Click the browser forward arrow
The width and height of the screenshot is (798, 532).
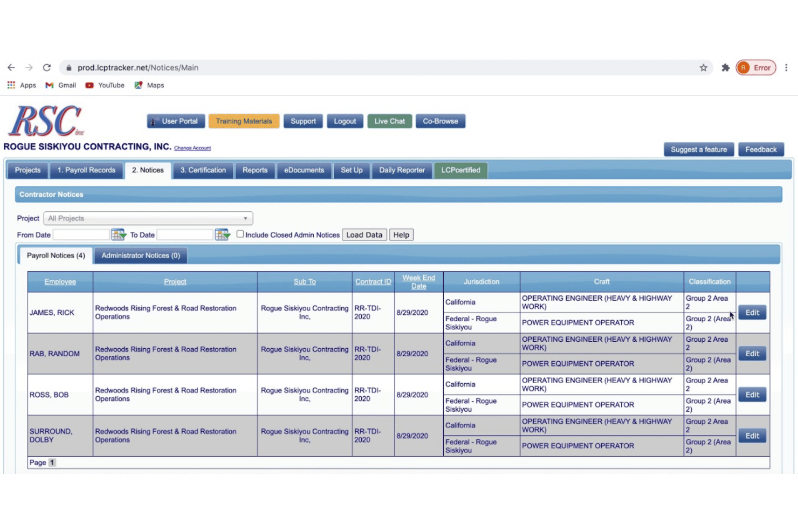click(x=29, y=67)
